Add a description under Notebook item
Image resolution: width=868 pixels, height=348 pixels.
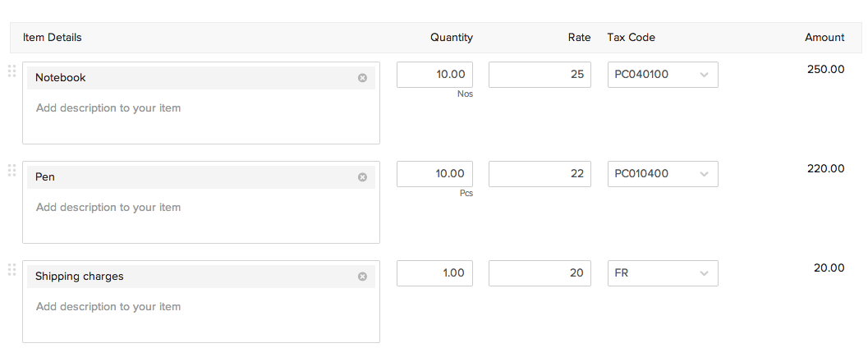(200, 115)
